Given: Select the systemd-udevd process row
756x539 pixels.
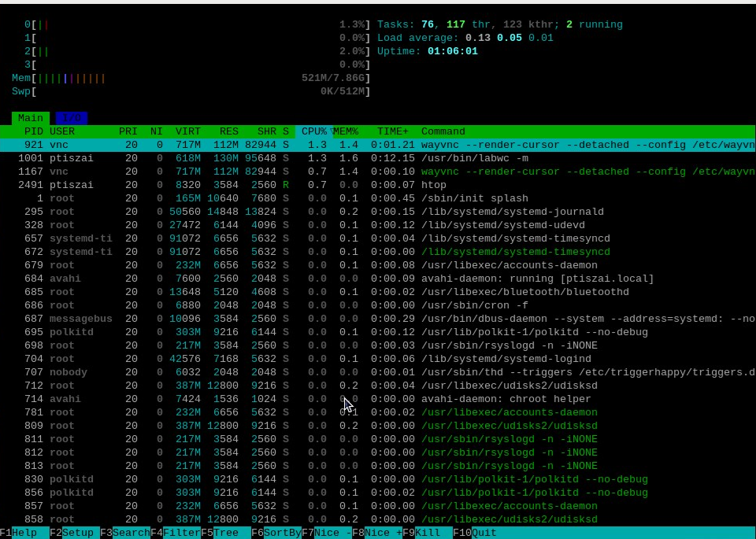Looking at the screenshot, I should [378, 225].
